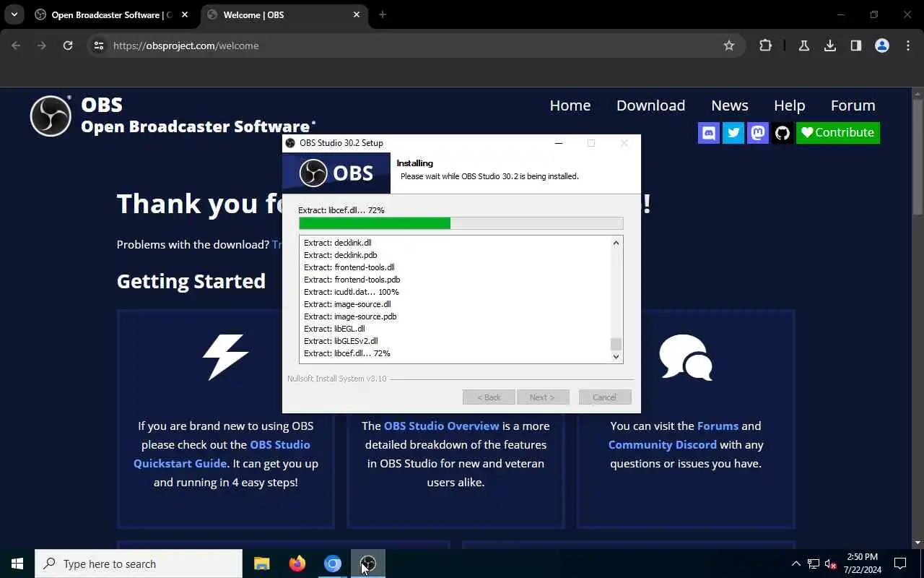Open tab search dropdown arrow

click(14, 14)
